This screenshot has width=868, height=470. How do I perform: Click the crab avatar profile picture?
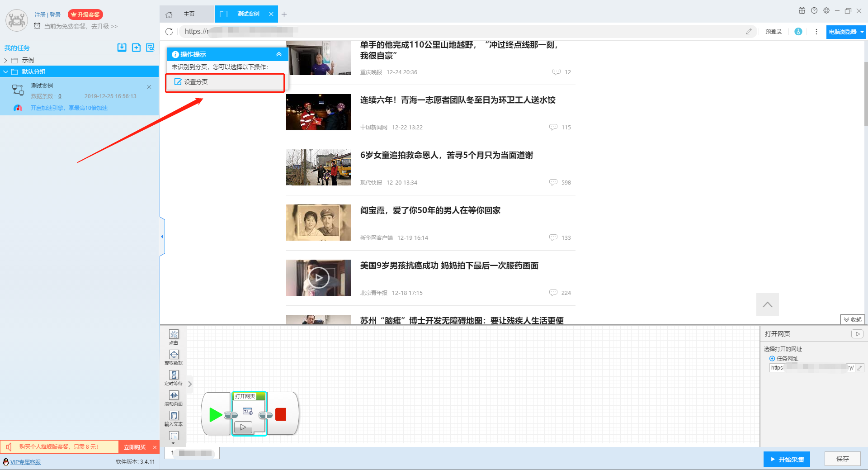click(x=17, y=20)
